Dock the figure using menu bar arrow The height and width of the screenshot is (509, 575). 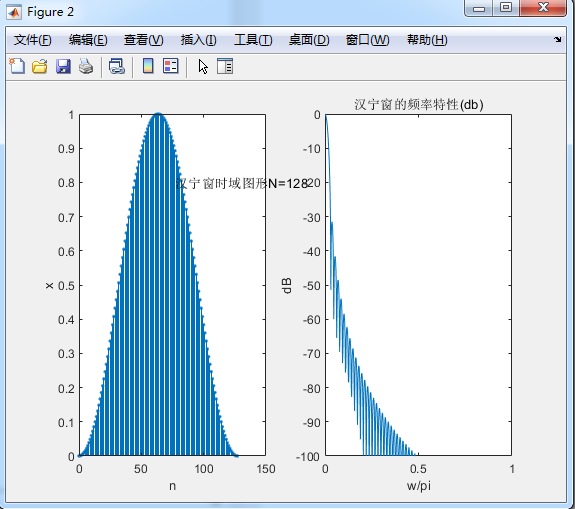pyautogui.click(x=557, y=39)
